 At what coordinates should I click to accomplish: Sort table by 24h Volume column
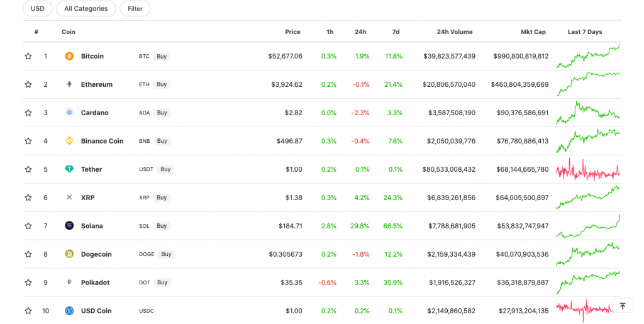[x=455, y=32]
